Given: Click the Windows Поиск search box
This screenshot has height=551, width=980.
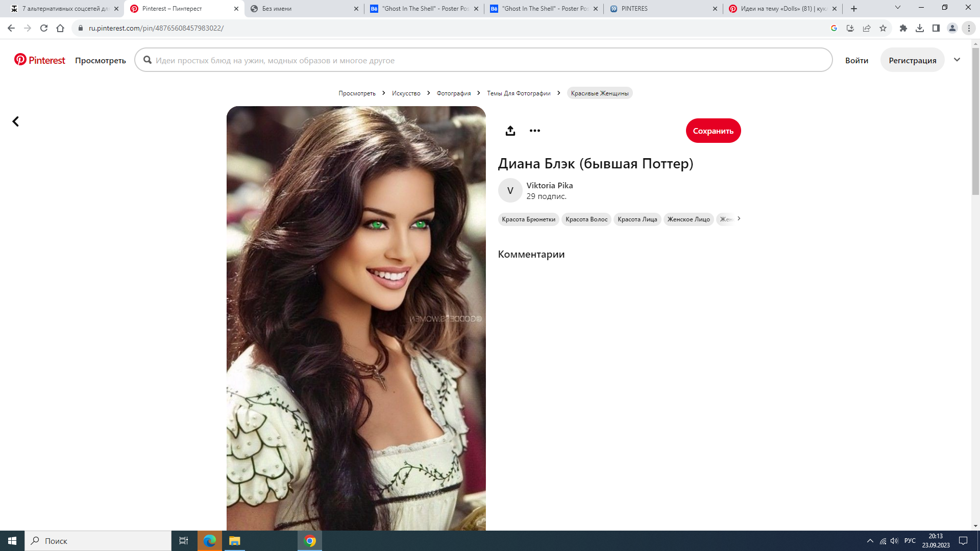Looking at the screenshot, I should pos(98,541).
